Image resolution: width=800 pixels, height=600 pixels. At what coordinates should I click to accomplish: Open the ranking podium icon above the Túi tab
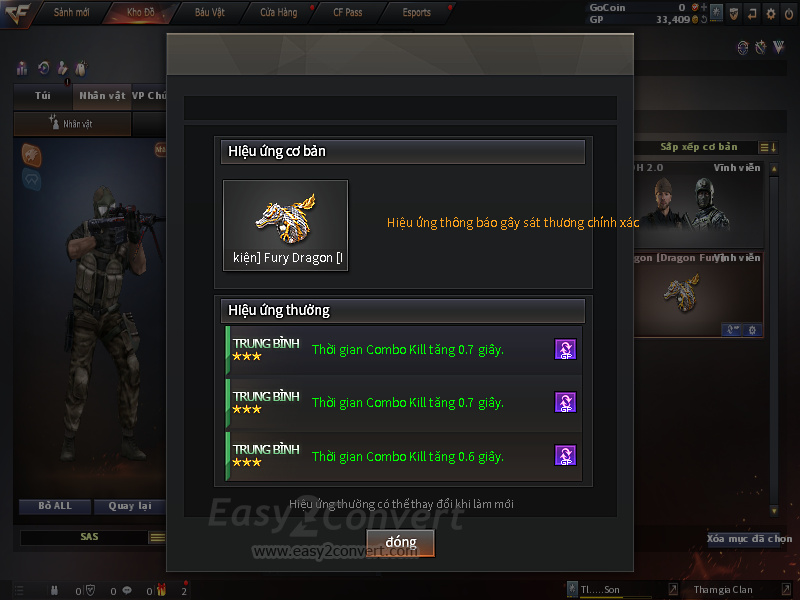[22, 68]
